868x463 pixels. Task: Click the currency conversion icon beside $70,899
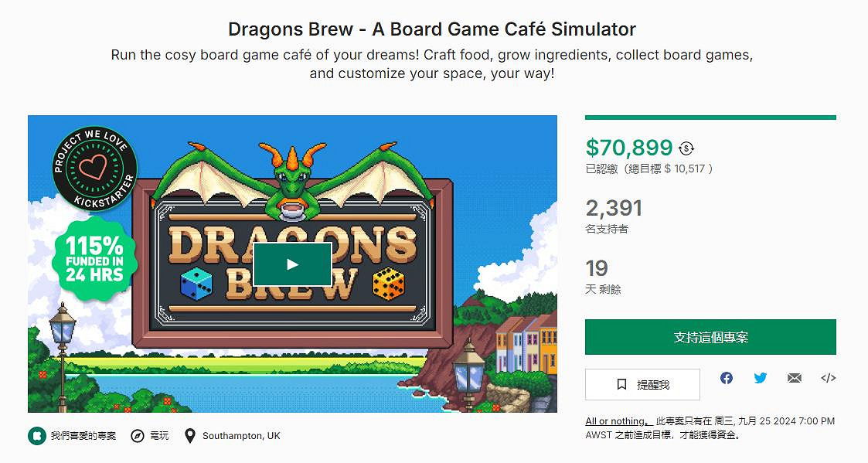tap(686, 148)
